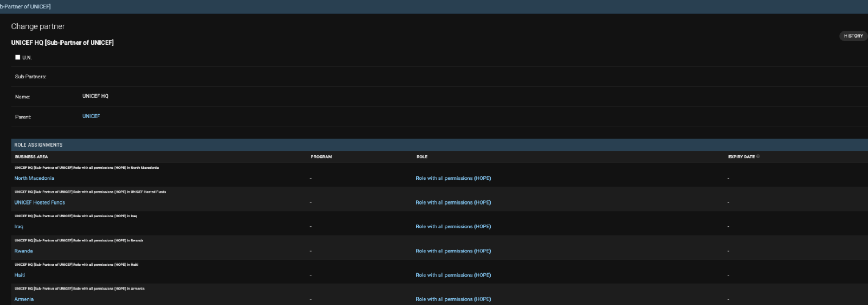The height and width of the screenshot is (305, 868).
Task: Click the Expiry Date help icon
Action: [x=758, y=157]
